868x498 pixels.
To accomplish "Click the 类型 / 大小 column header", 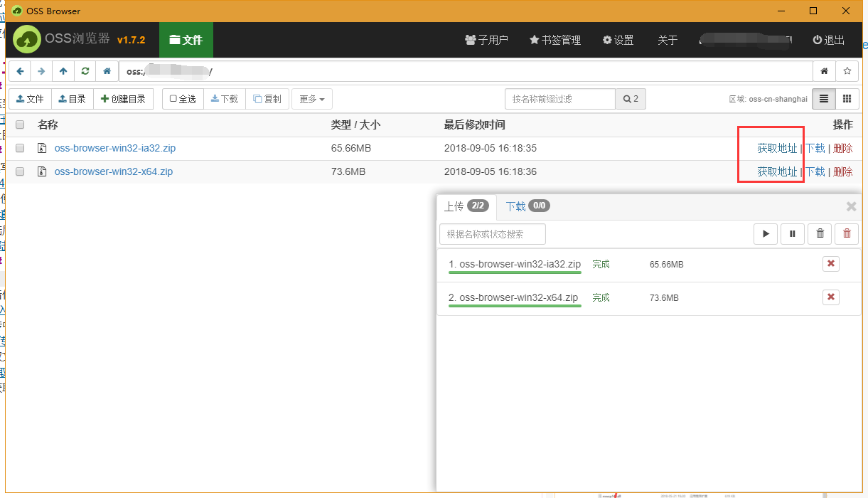I will click(x=355, y=124).
